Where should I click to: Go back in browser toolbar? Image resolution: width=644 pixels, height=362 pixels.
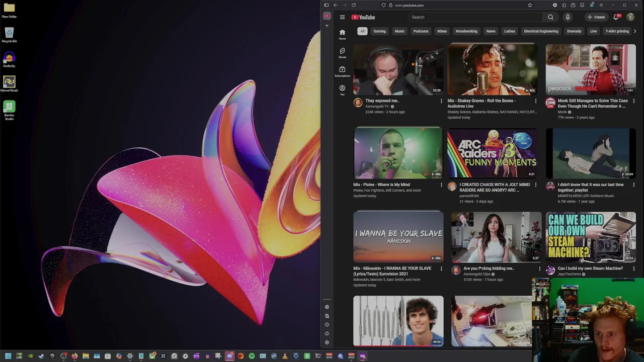(x=336, y=5)
